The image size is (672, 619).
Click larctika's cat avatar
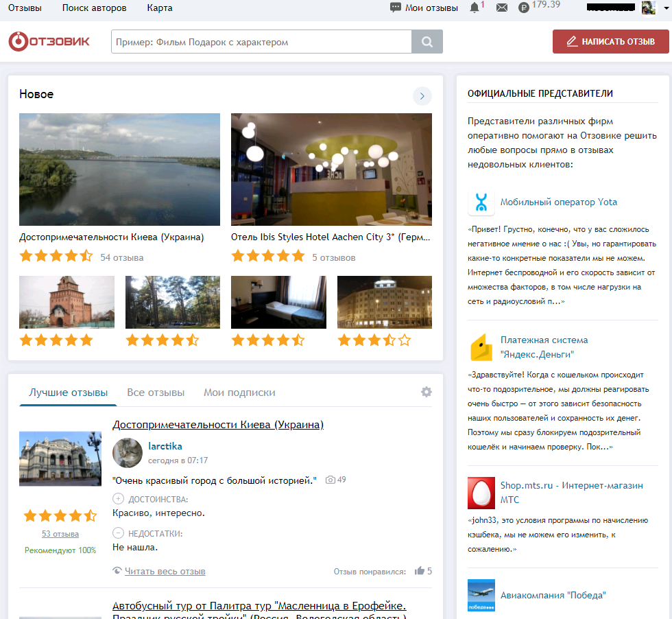tap(128, 452)
